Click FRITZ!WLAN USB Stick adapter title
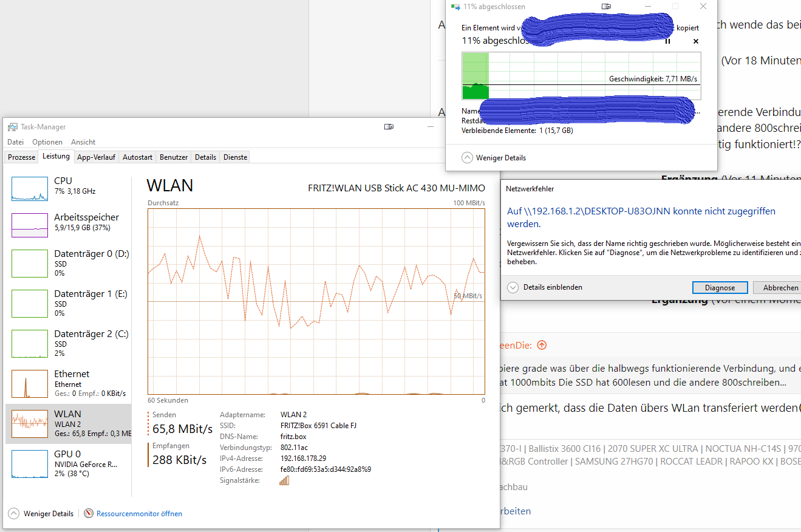This screenshot has height=532, width=801. [397, 188]
